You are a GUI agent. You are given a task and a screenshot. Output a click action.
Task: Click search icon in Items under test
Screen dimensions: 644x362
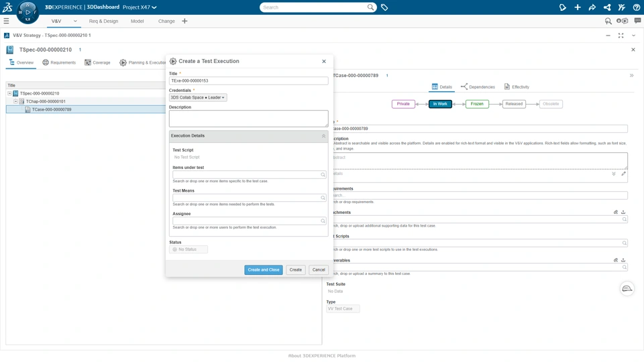pyautogui.click(x=323, y=174)
